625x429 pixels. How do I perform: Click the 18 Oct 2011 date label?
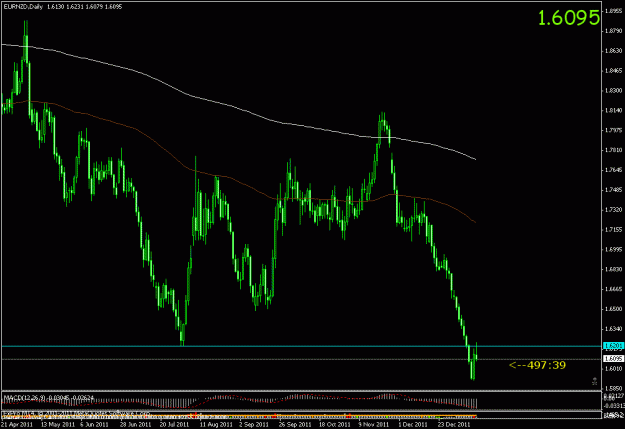point(334,425)
